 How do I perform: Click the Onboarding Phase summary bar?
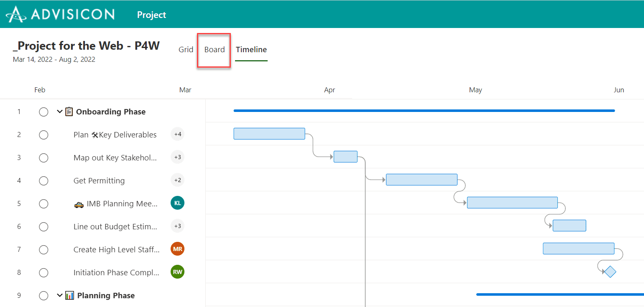tap(424, 111)
